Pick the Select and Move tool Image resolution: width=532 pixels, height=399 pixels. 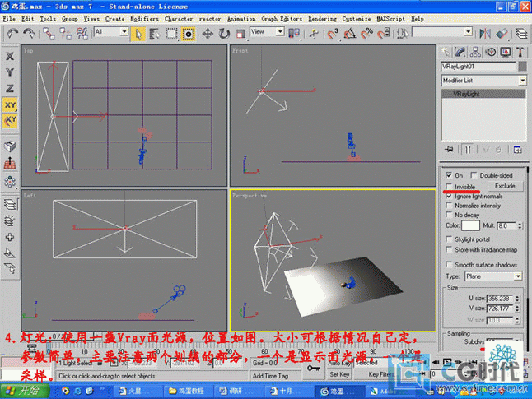pyautogui.click(x=208, y=34)
